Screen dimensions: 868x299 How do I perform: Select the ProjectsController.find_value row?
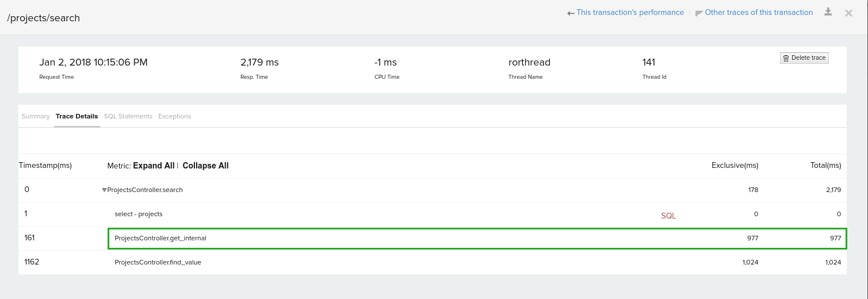point(158,262)
